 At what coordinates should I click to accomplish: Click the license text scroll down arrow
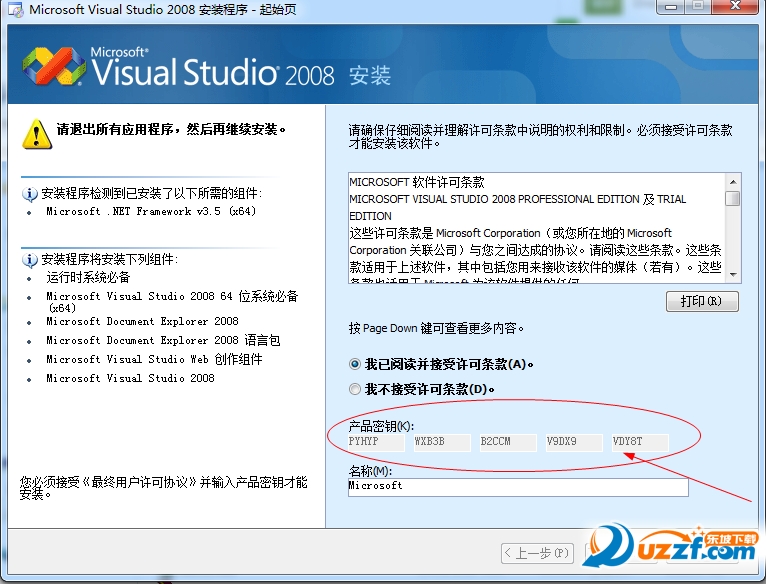pos(733,275)
